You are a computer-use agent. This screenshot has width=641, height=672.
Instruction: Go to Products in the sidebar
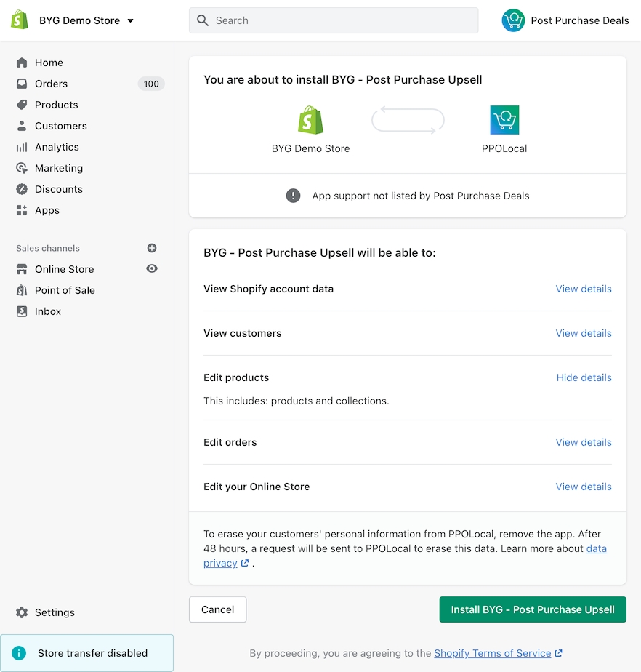click(56, 105)
